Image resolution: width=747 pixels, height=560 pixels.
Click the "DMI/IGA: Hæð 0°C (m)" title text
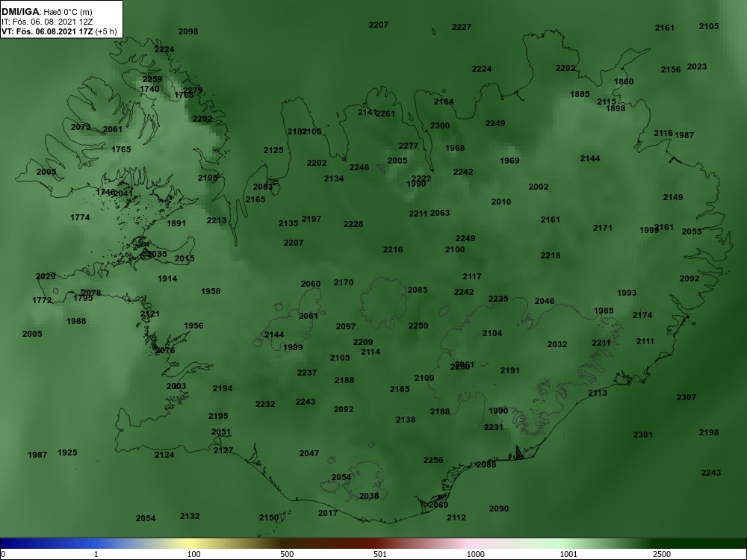click(x=47, y=12)
